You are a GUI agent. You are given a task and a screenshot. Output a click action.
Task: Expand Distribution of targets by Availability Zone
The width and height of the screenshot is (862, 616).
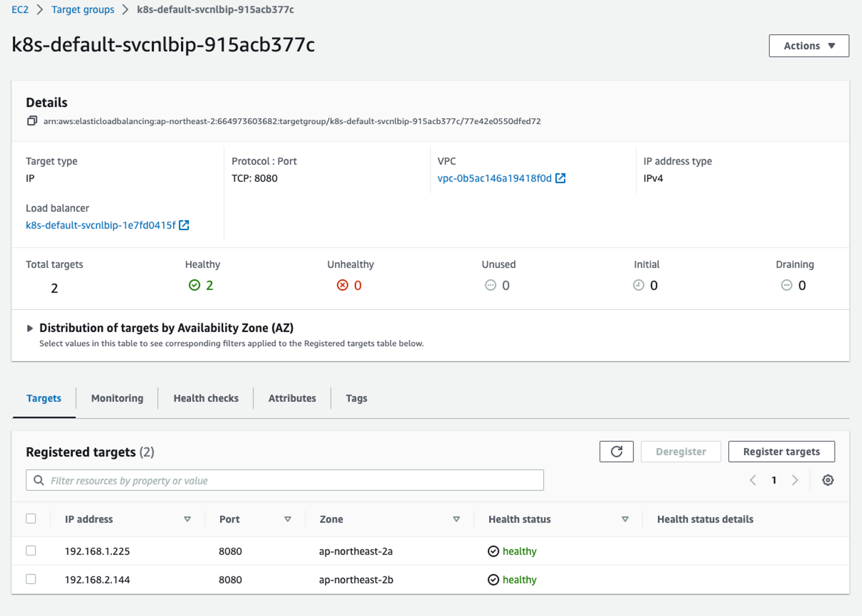click(30, 328)
